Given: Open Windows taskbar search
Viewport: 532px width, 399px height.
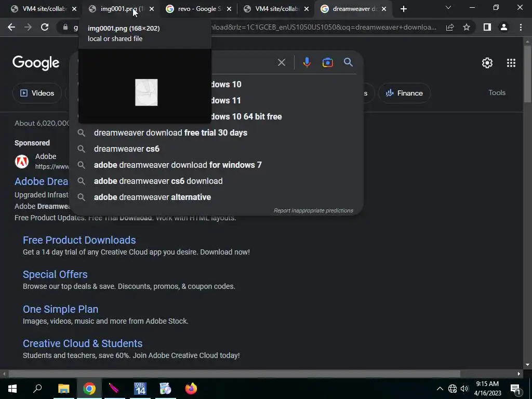Looking at the screenshot, I should [37, 389].
